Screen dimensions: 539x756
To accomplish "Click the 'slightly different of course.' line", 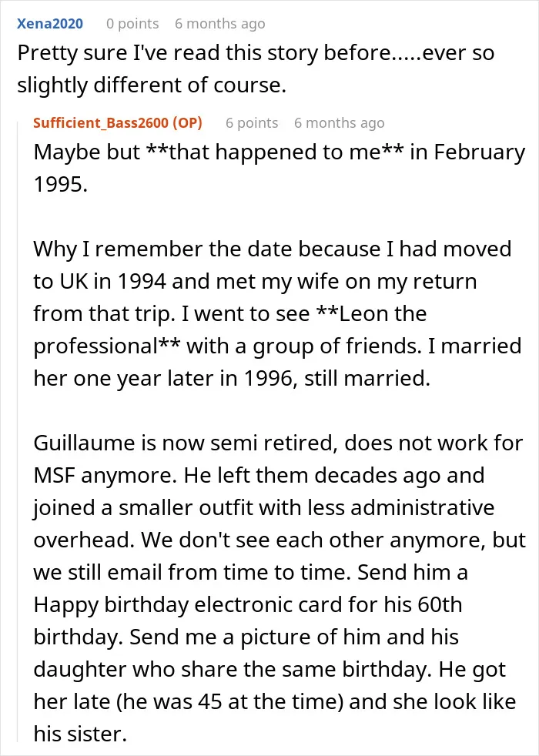I will coord(152,85).
